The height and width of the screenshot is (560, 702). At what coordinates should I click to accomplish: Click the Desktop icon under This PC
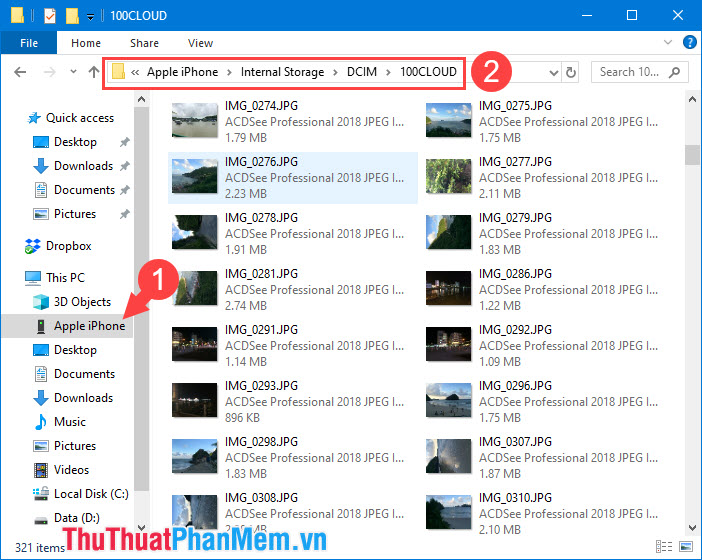41,350
